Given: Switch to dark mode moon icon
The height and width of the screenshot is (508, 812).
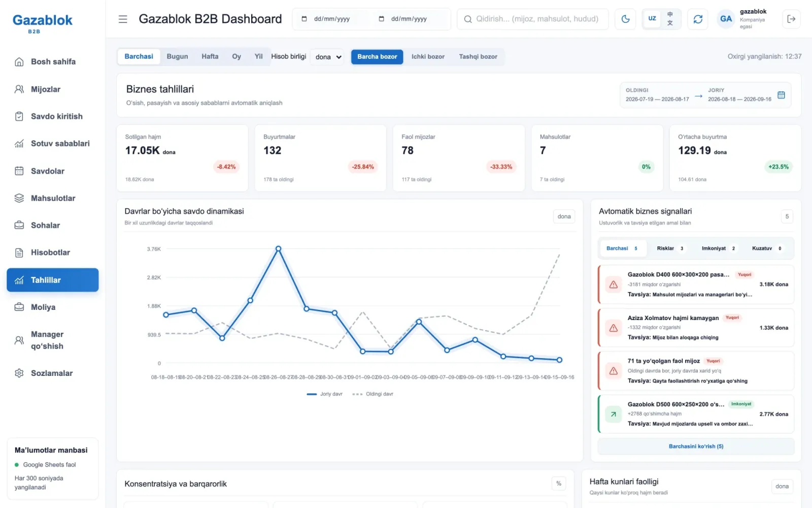Looking at the screenshot, I should (x=625, y=19).
